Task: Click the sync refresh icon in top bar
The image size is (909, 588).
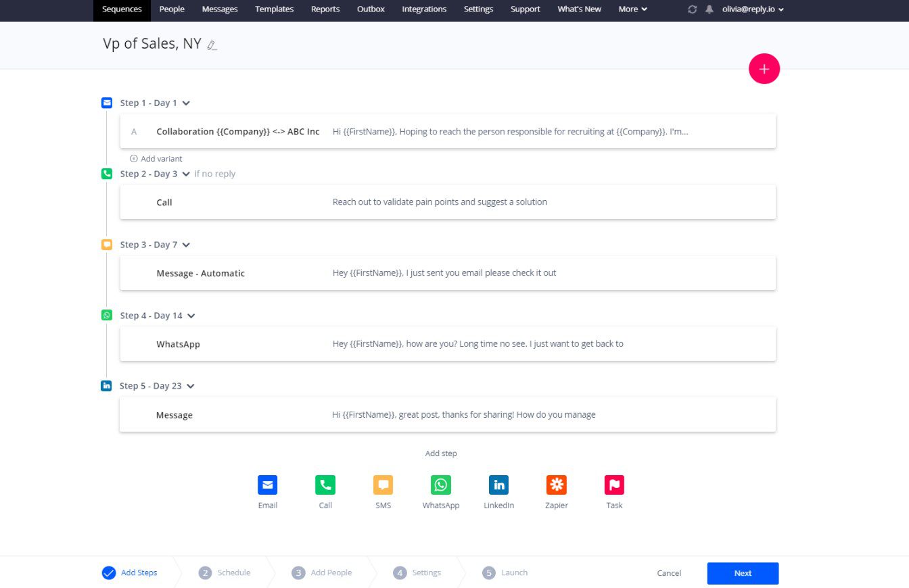Action: coord(692,9)
